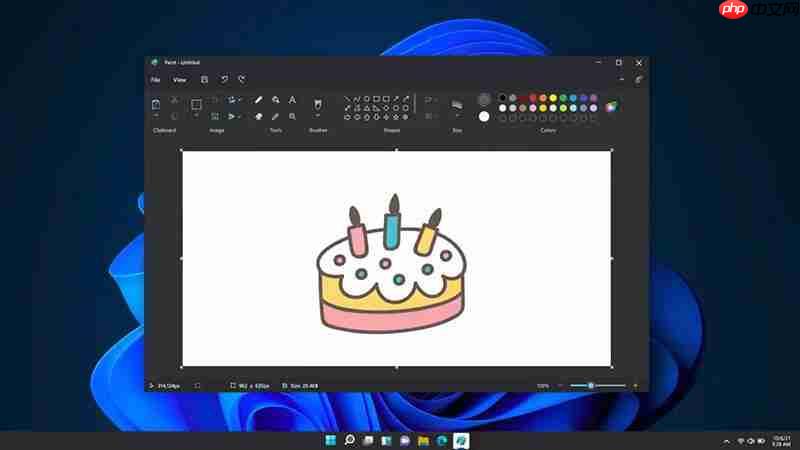Click the canvas bottom-right resize handle
Image resolution: width=800 pixels, height=450 pixels.
point(612,367)
